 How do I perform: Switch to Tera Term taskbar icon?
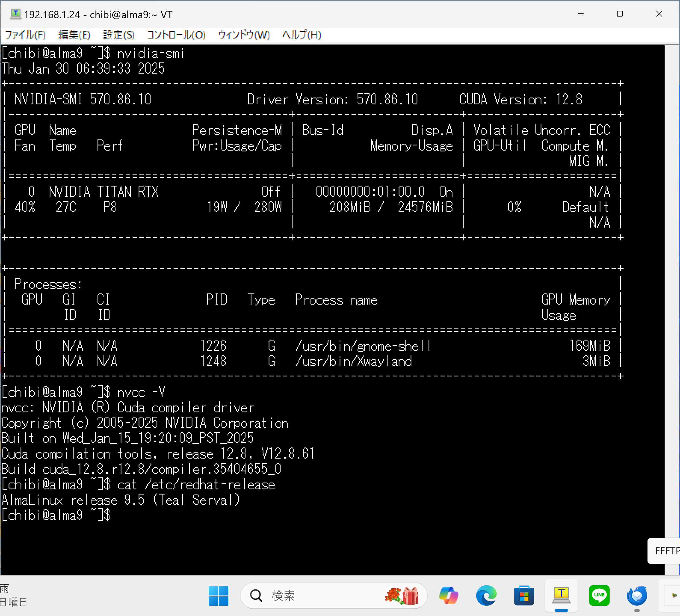click(561, 595)
